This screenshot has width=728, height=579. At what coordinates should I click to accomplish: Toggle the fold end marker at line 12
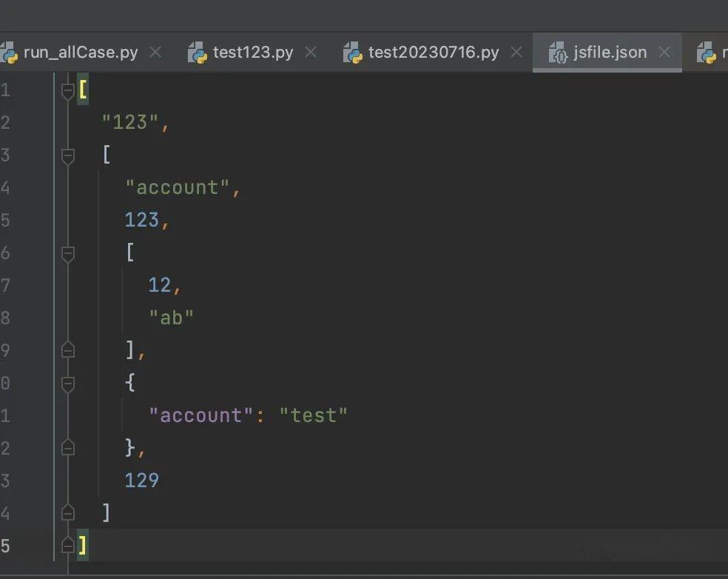click(x=67, y=447)
